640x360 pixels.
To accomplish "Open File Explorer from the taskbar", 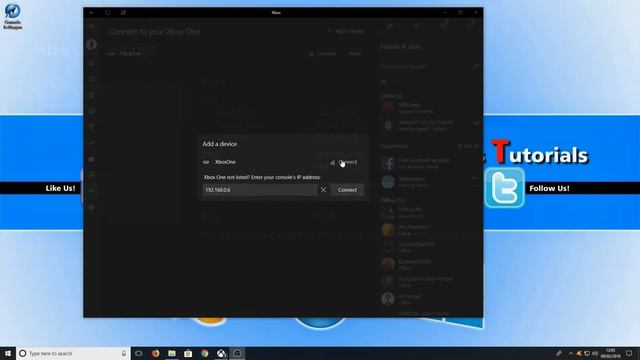I will pyautogui.click(x=172, y=353).
